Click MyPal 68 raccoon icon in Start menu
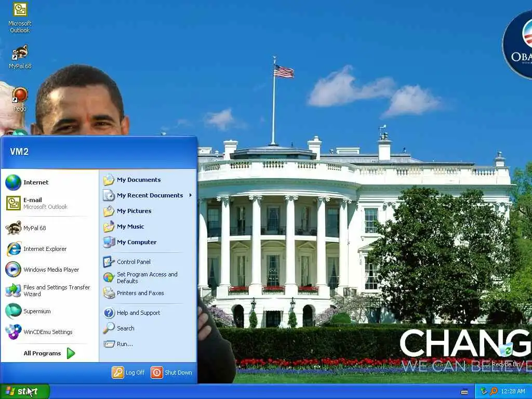 point(13,228)
